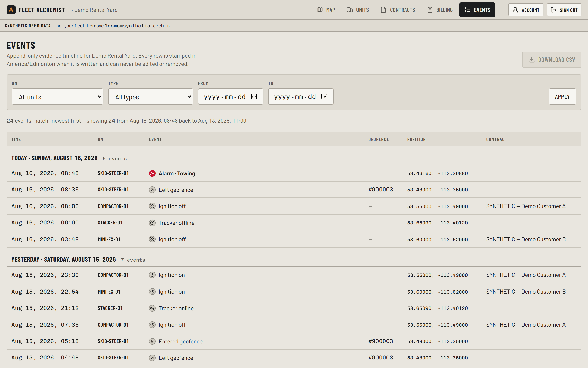
Task: Click the Left geofence icon at 04:48
Action: (152, 358)
